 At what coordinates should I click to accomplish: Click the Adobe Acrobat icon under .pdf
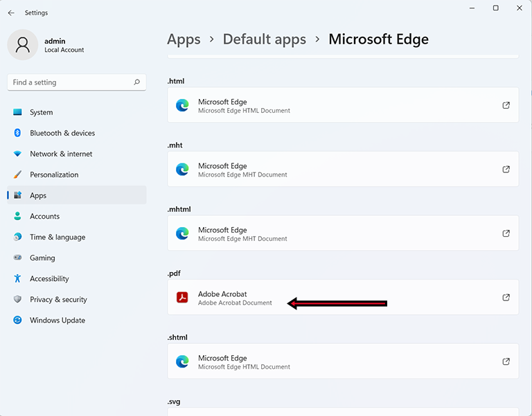pos(182,298)
